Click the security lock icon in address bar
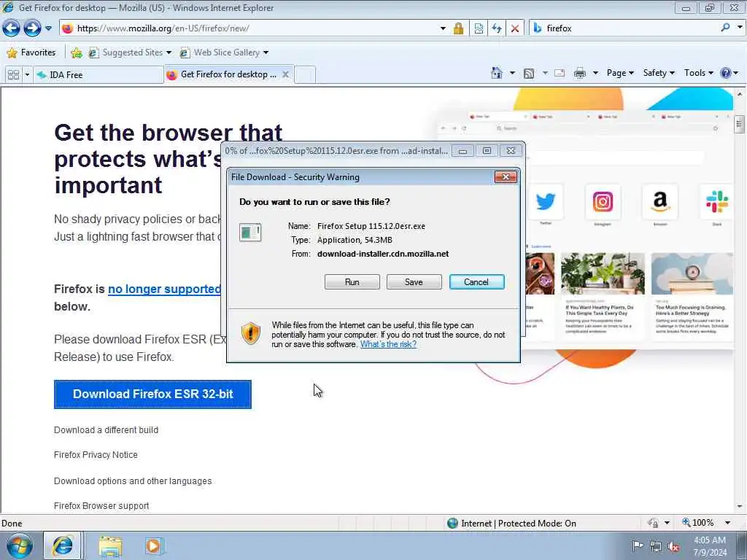Screen dimensions: 747x560 458,28
